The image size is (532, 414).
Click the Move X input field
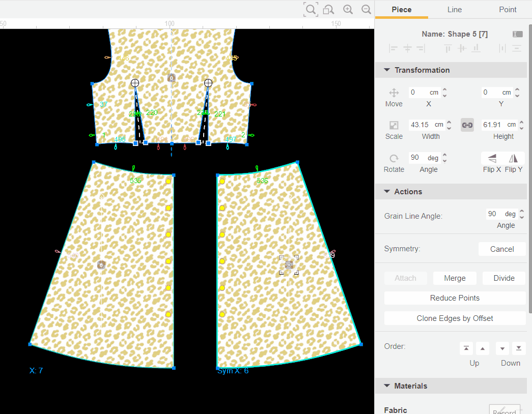tap(425, 93)
